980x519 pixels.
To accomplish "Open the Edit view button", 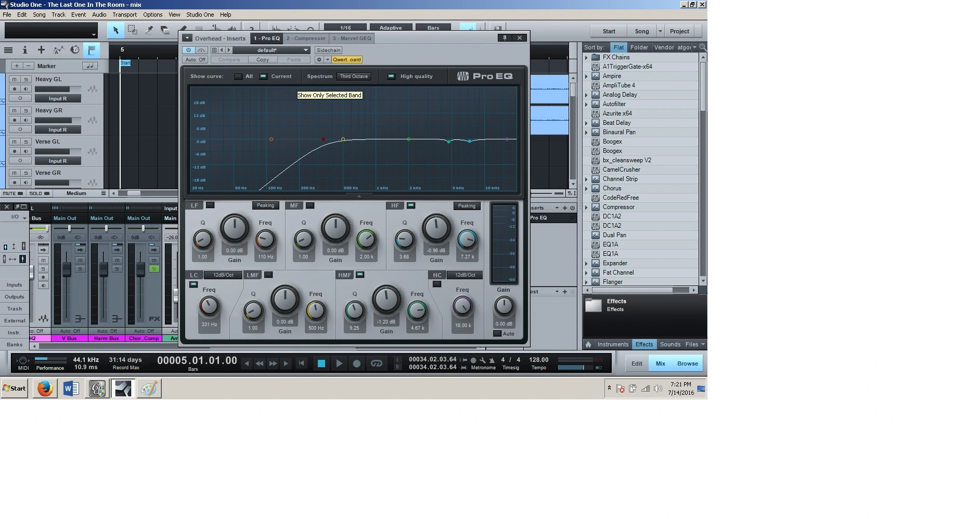I will (637, 364).
